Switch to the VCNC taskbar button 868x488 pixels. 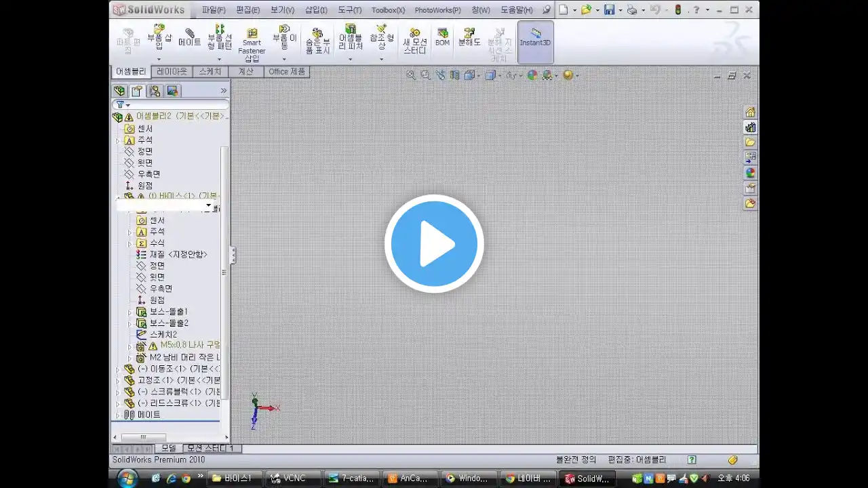point(293,479)
